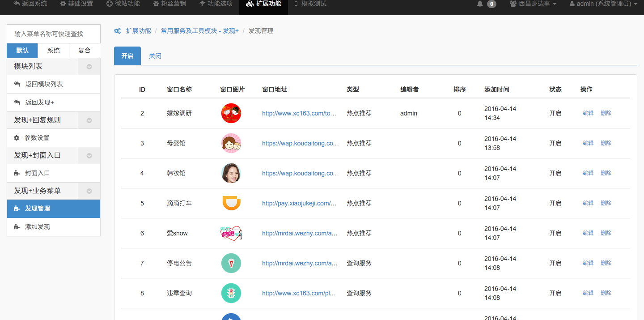The height and width of the screenshot is (320, 644).
Task: Click reply arrow icon beside 返回发现+
Action: 17,102
